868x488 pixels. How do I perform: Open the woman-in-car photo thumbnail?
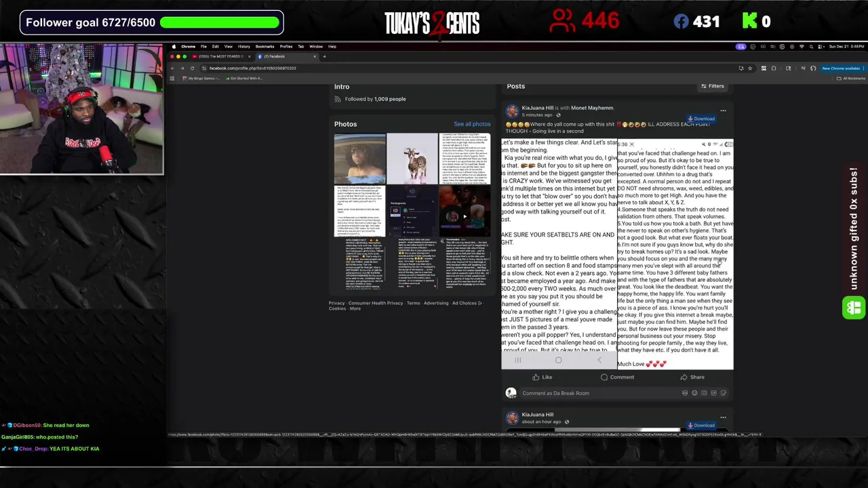pyautogui.click(x=359, y=159)
